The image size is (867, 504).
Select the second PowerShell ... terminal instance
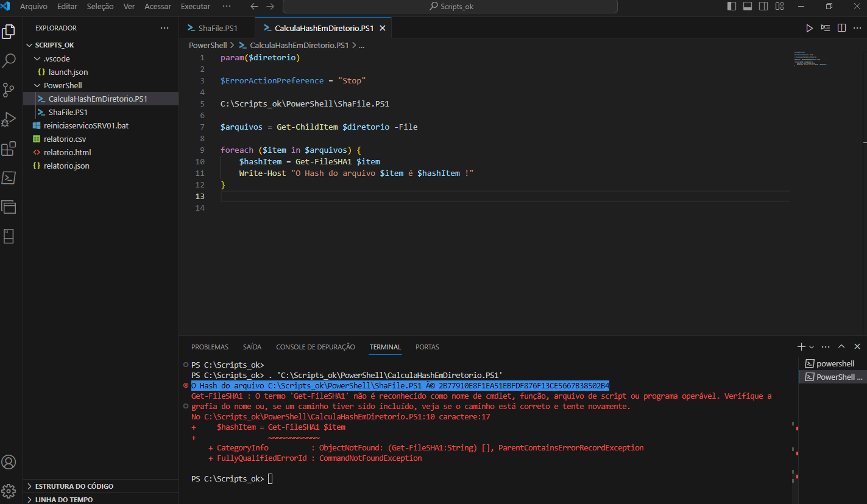[x=832, y=377]
